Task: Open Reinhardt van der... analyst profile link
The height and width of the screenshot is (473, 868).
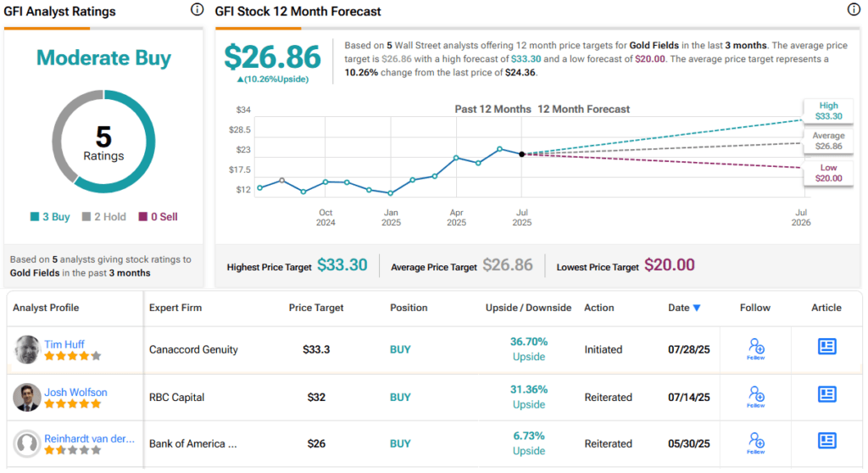Action: click(89, 438)
